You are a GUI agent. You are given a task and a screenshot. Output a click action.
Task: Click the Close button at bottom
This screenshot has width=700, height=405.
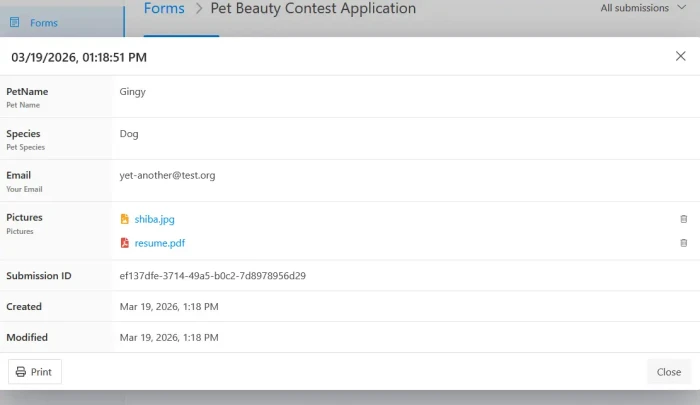tap(669, 372)
